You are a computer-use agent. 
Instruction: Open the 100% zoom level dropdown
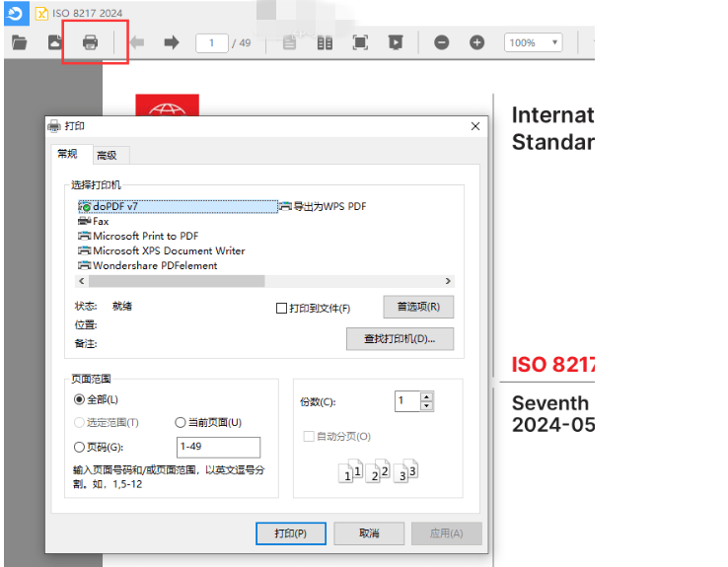(533, 42)
